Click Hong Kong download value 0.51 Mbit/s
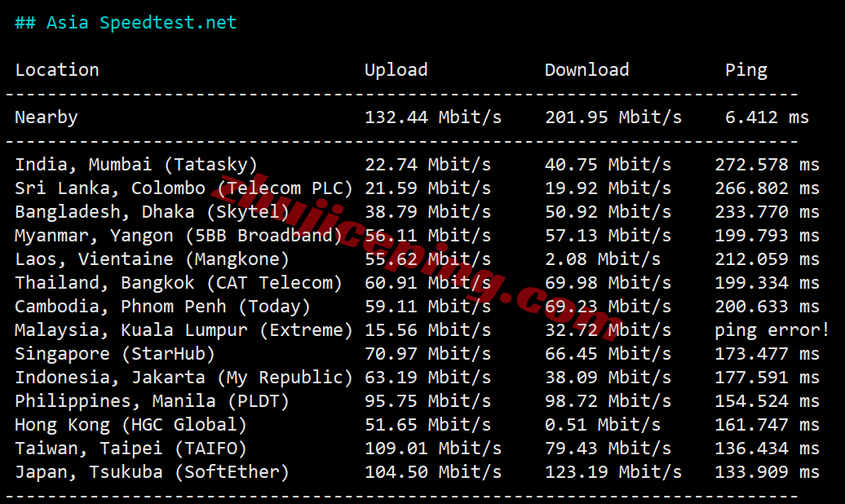This screenshot has width=845, height=504. (x=603, y=425)
